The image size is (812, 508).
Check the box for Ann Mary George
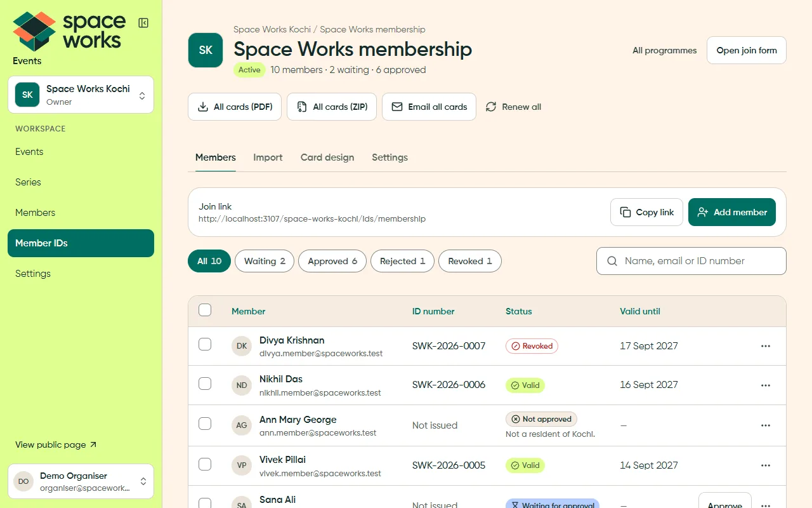[205, 424]
